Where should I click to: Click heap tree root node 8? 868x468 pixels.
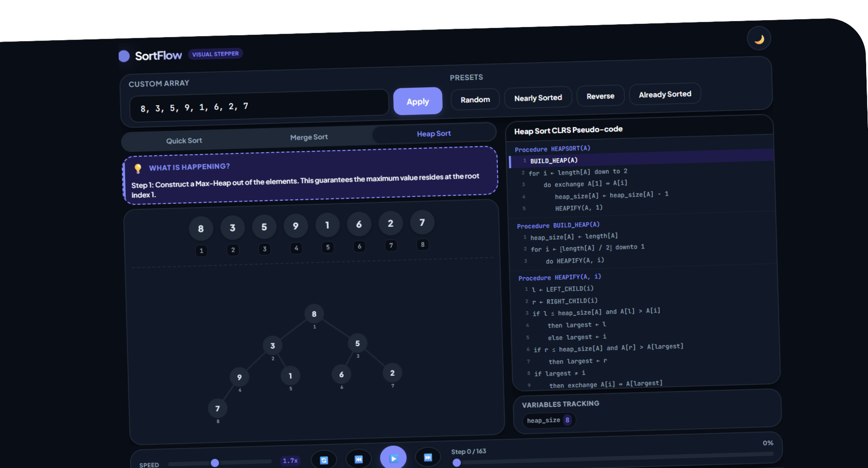[x=314, y=314]
